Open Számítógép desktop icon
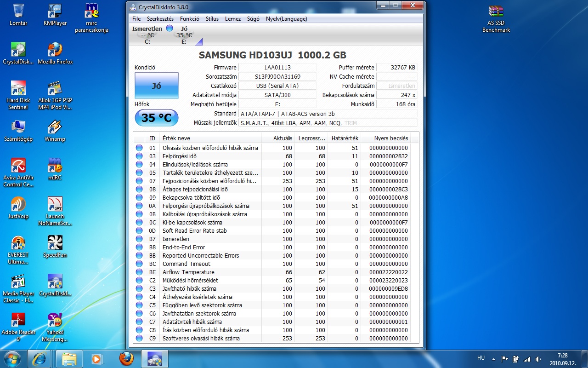The height and width of the screenshot is (368, 588). [x=18, y=131]
